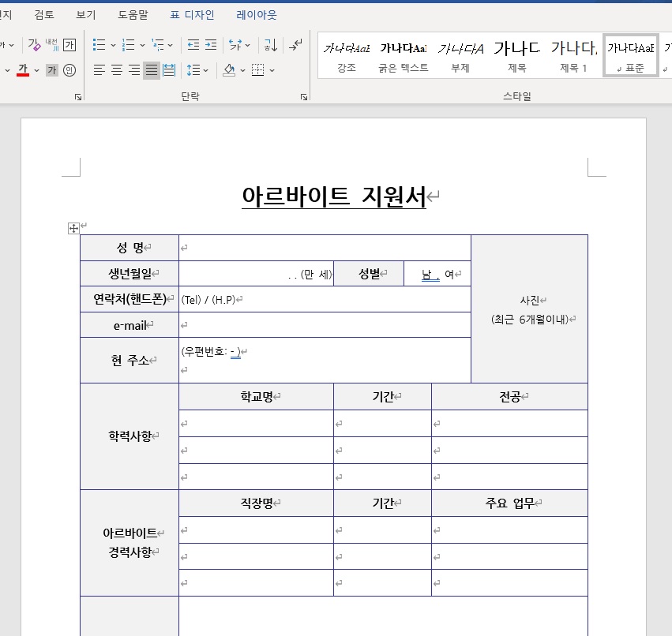Select the table move handle
672x636 pixels.
(x=73, y=228)
